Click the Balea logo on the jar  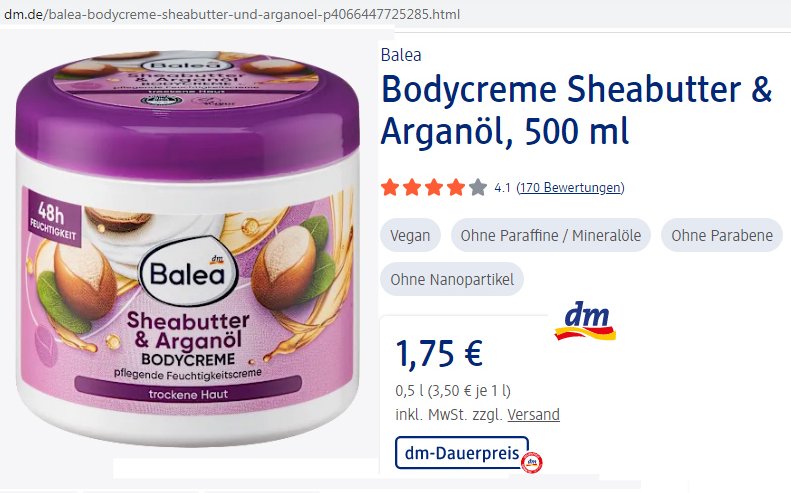[x=188, y=273]
